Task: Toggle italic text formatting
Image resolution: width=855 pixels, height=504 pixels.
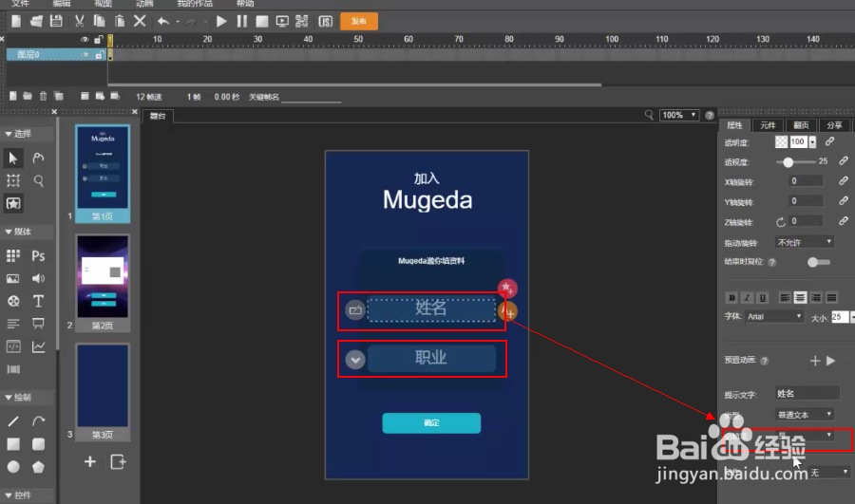Action: point(747,297)
